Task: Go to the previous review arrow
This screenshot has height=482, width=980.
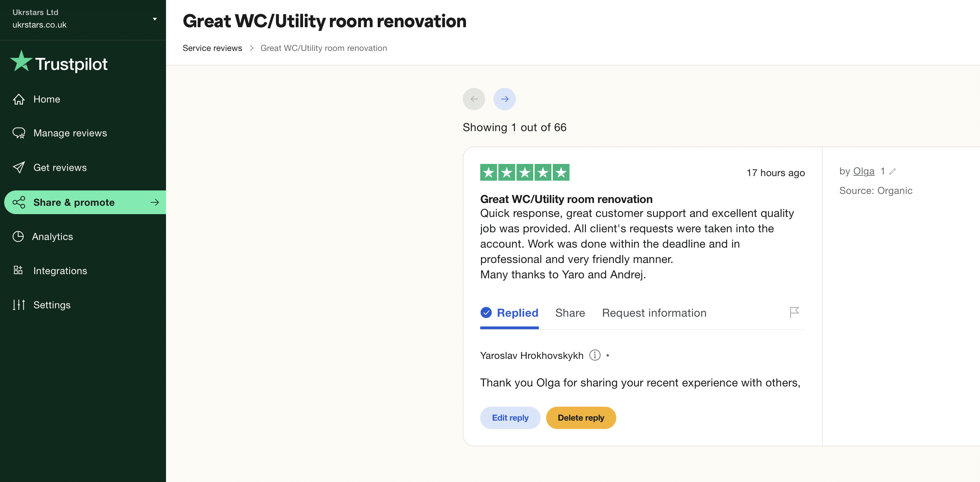Action: tap(474, 99)
